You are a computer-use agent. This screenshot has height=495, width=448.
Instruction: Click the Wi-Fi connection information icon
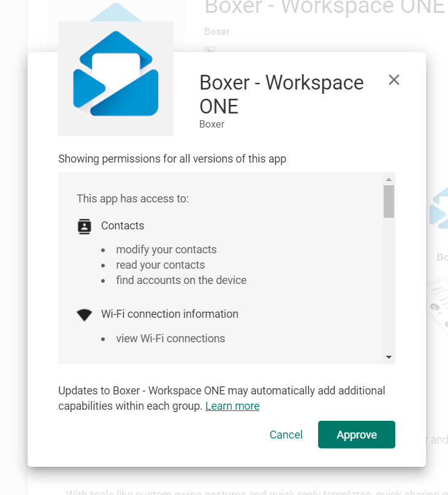click(x=85, y=315)
